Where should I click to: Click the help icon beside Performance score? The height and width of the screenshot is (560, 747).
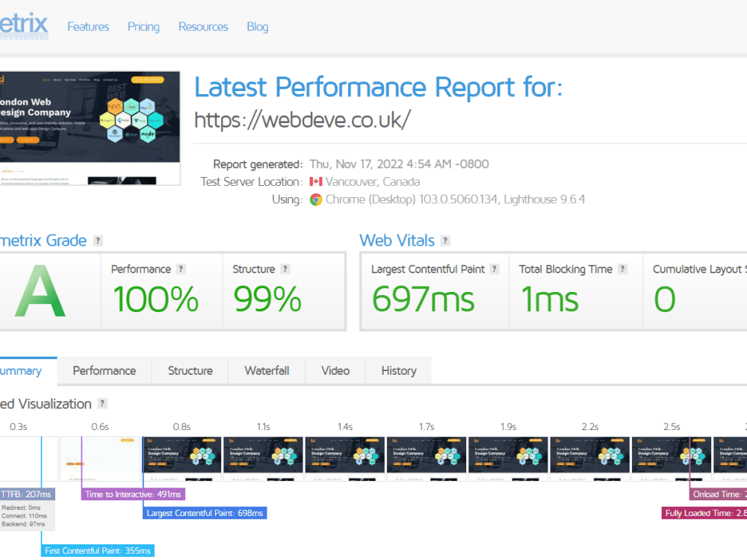click(181, 269)
